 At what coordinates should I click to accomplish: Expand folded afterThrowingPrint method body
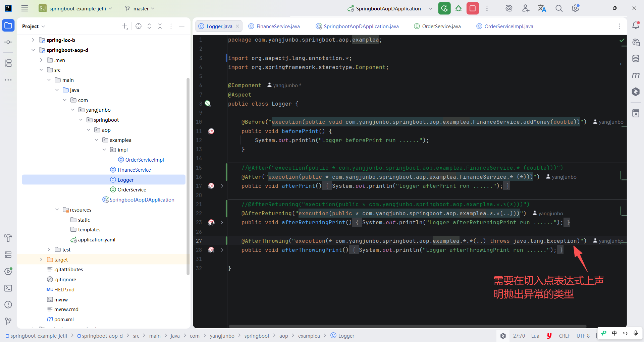(x=222, y=250)
